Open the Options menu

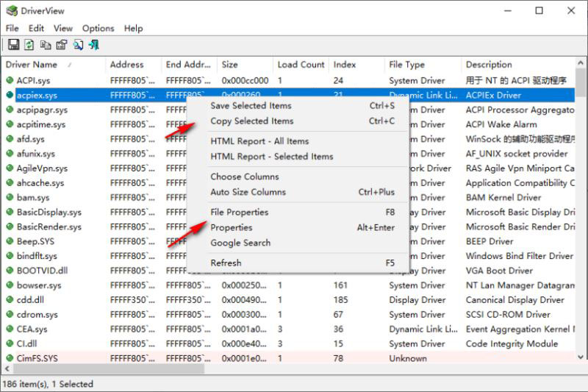click(98, 29)
